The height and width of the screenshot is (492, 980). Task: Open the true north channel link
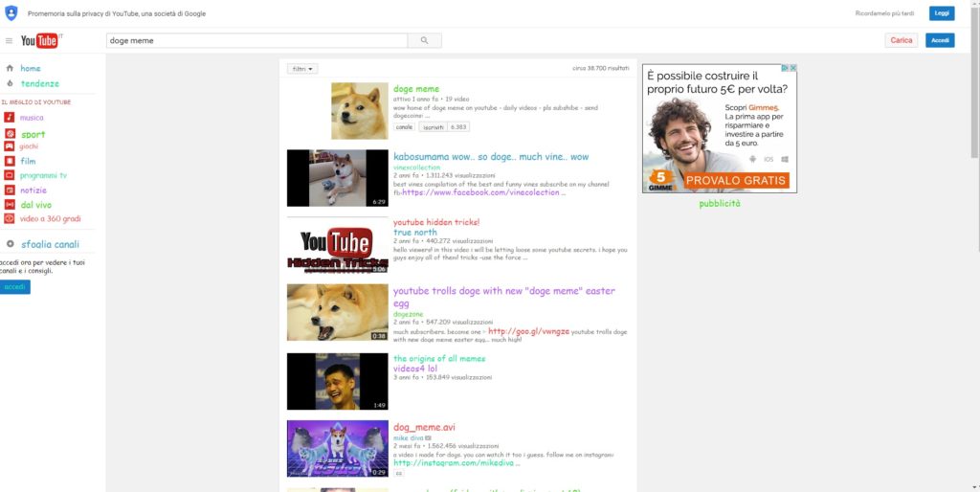coord(415,233)
